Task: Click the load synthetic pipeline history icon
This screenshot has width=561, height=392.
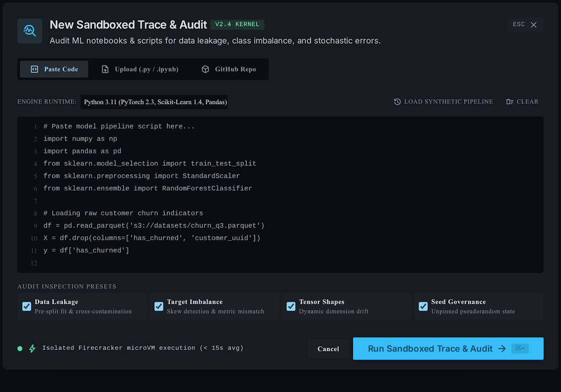Action: click(397, 102)
